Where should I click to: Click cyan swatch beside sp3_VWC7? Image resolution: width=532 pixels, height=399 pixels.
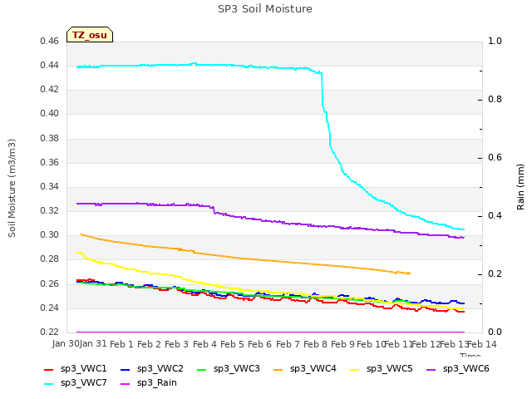pyautogui.click(x=49, y=384)
